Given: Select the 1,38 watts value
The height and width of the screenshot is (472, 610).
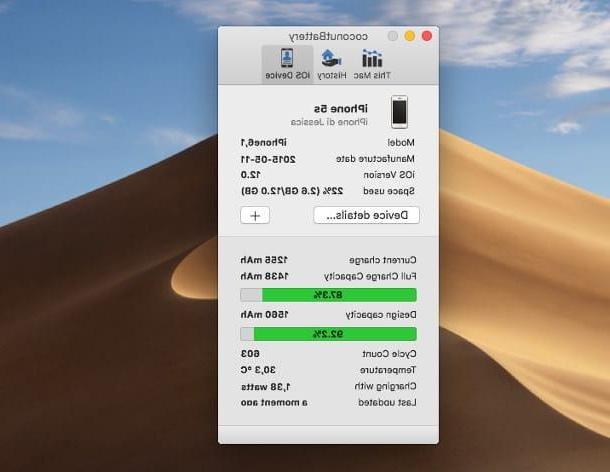Looking at the screenshot, I should click(x=266, y=387).
